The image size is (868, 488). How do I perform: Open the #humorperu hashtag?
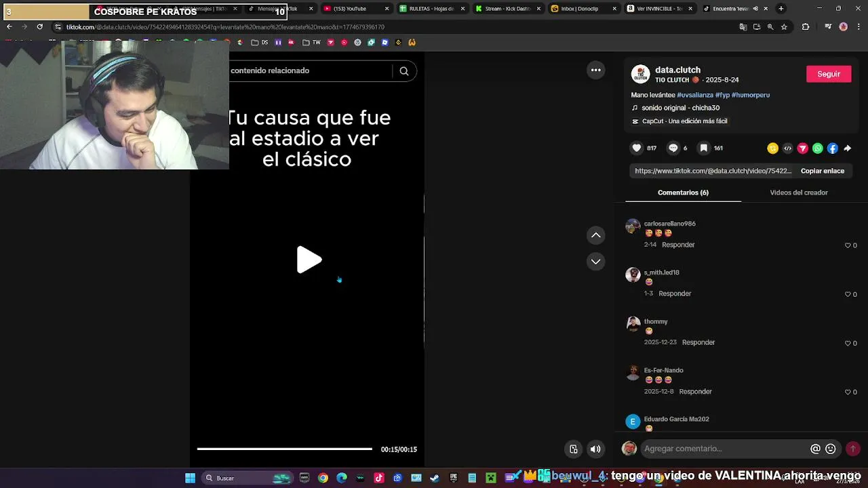click(751, 95)
